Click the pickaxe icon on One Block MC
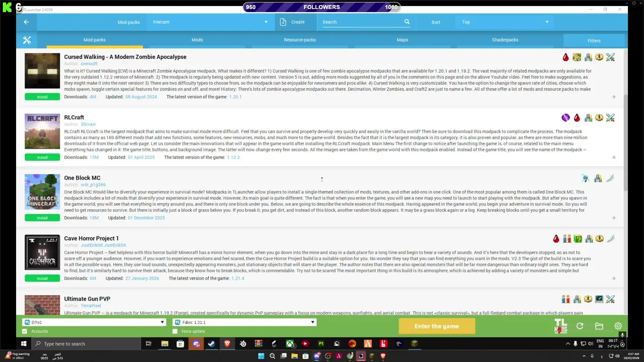Viewport: 644px width, 362px height. [x=585, y=178]
